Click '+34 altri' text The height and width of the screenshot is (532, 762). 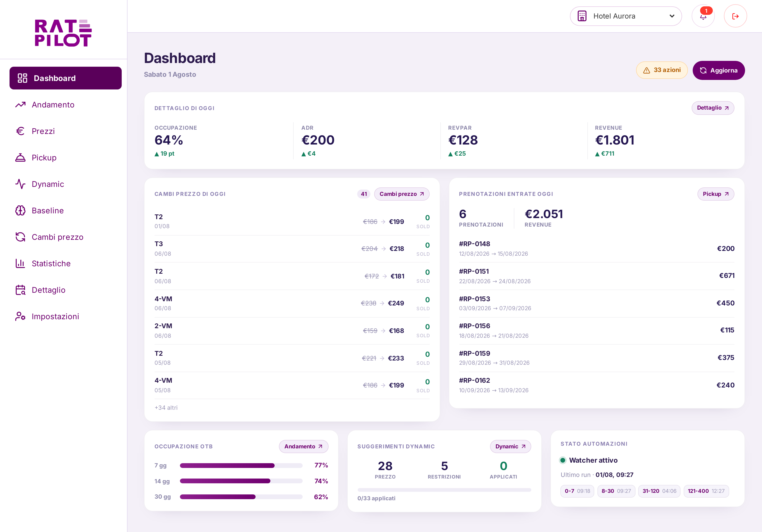coord(166,407)
